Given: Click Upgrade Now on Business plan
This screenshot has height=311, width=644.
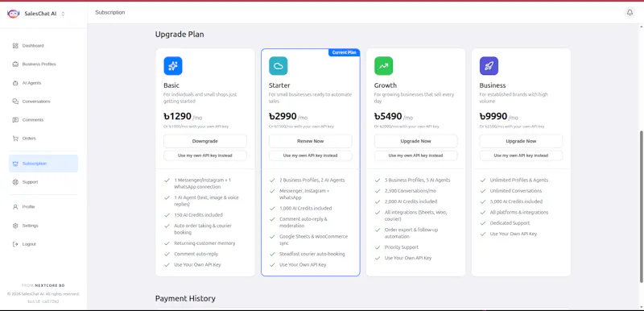Looking at the screenshot, I should [x=521, y=141].
